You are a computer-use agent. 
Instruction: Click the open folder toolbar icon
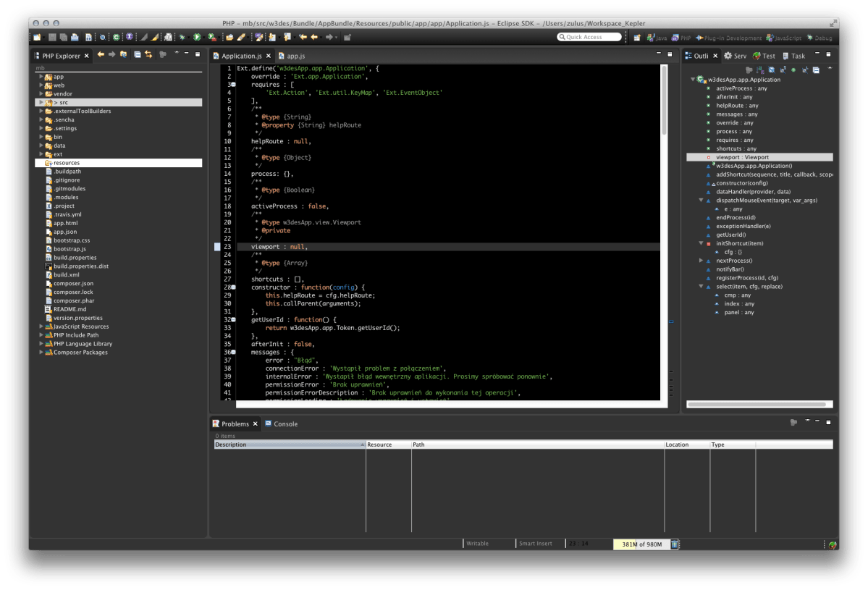click(229, 37)
